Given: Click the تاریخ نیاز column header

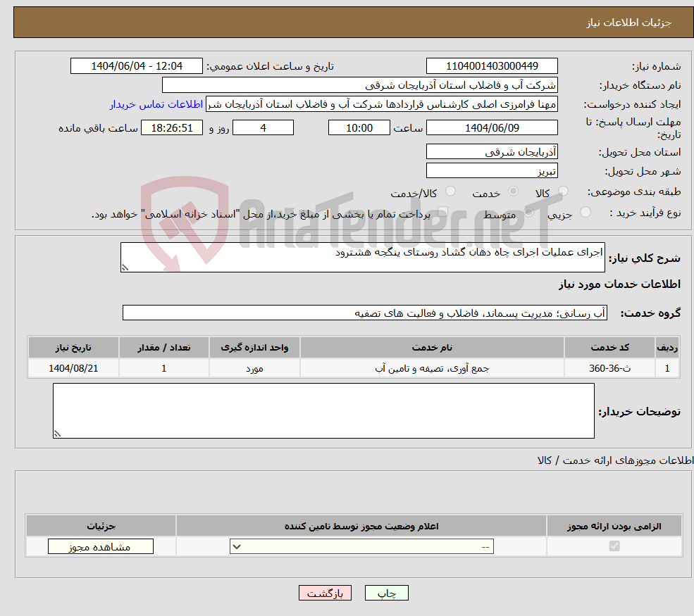Looking at the screenshot, I should [x=73, y=347].
